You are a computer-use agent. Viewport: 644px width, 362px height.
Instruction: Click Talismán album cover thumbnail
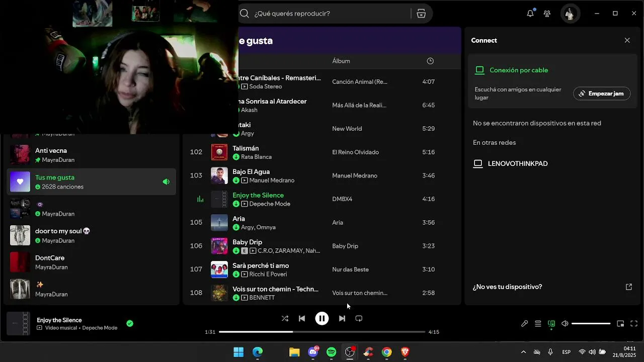[219, 152]
